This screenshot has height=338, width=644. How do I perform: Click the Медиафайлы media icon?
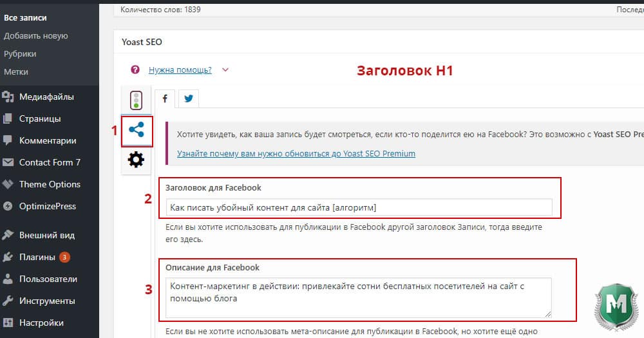pyautogui.click(x=8, y=97)
